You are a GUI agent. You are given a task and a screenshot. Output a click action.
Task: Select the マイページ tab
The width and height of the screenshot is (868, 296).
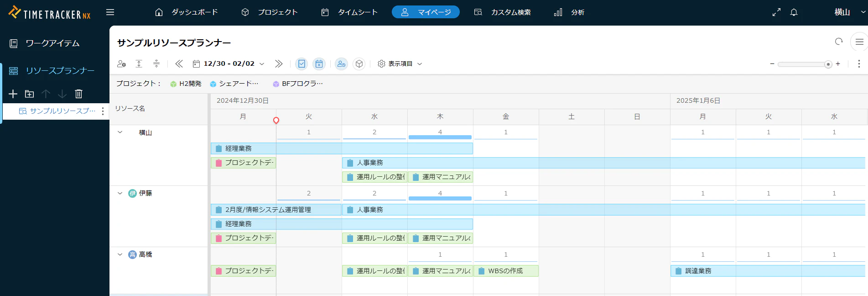426,12
